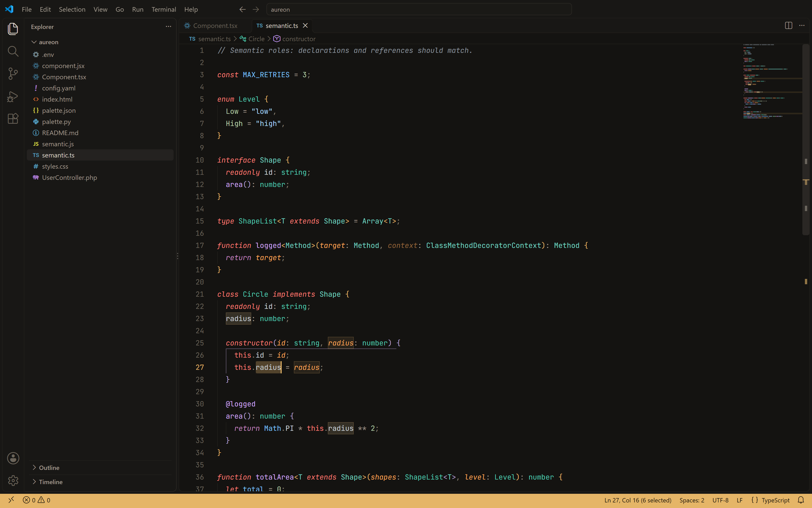Open the Explorer view in activity bar
The width and height of the screenshot is (812, 508).
(x=13, y=29)
